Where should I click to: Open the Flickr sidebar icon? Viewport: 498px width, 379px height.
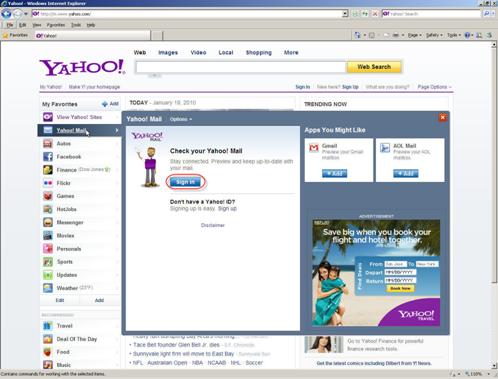point(48,183)
